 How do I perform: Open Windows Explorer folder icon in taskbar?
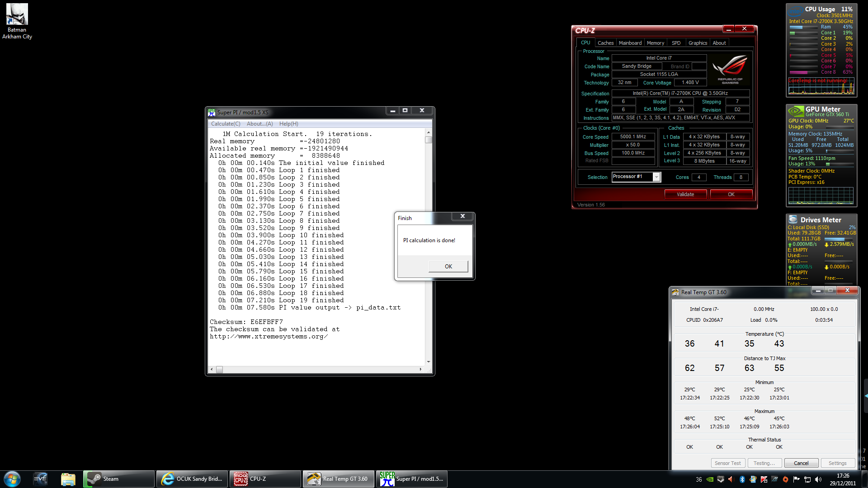click(68, 479)
